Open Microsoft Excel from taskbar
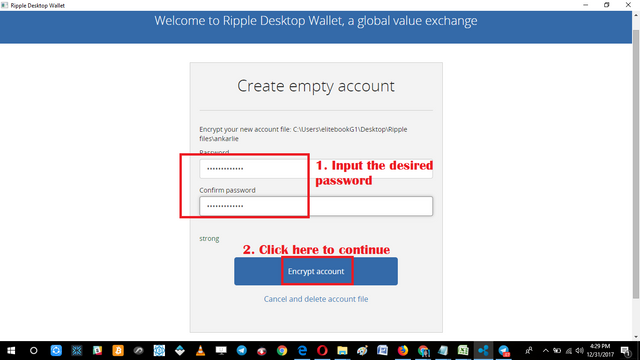The image size is (640, 360). pyautogui.click(x=463, y=351)
